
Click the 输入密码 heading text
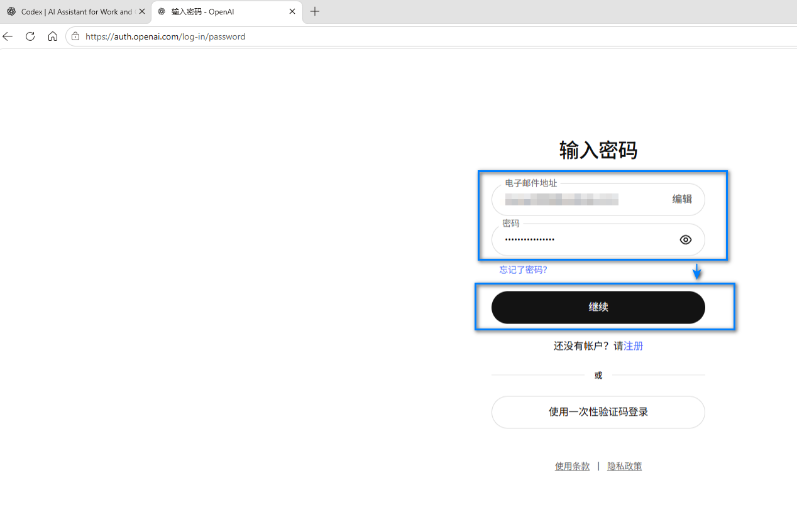(598, 150)
